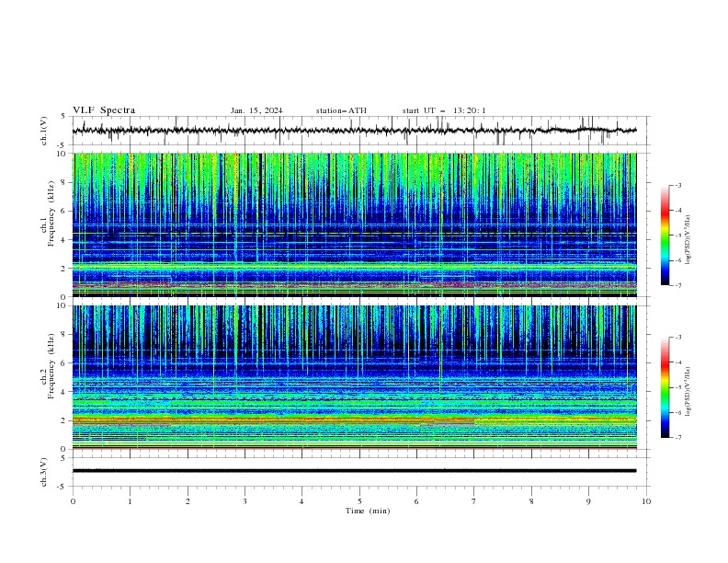Click the "station=ATH" label

tap(341, 110)
